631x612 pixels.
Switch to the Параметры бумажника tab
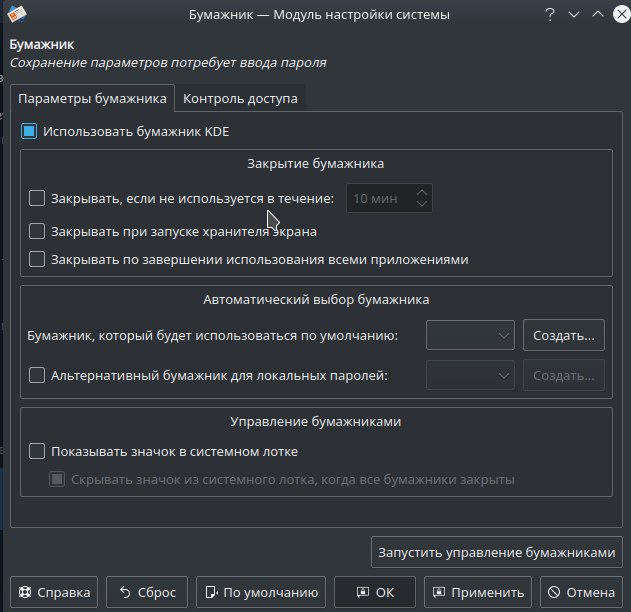(92, 98)
